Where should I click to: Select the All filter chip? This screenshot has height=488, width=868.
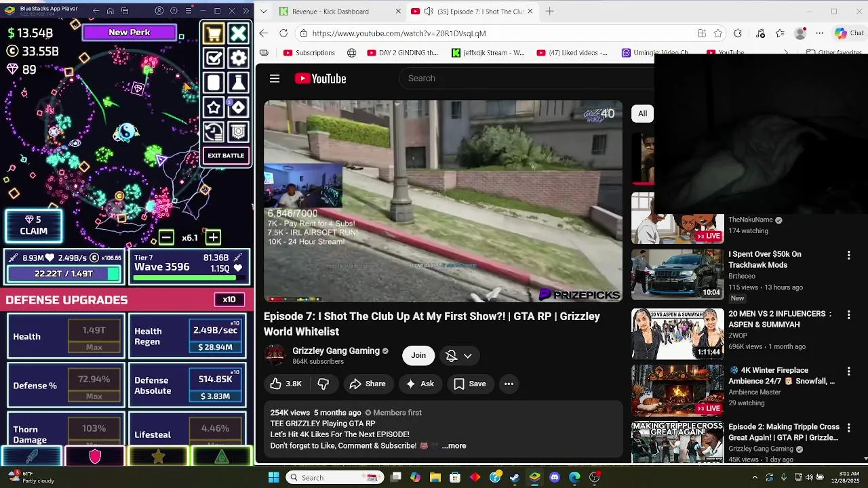pos(642,114)
